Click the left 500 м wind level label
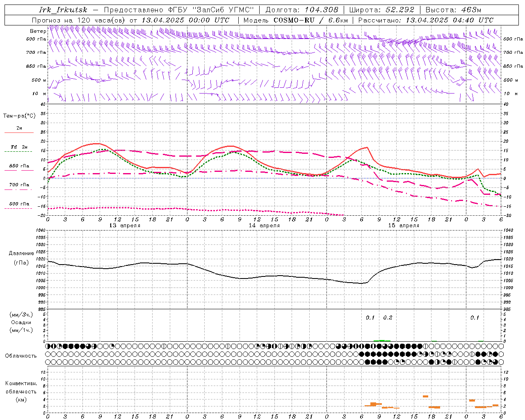This screenshot has height=420, width=525. click(x=39, y=80)
